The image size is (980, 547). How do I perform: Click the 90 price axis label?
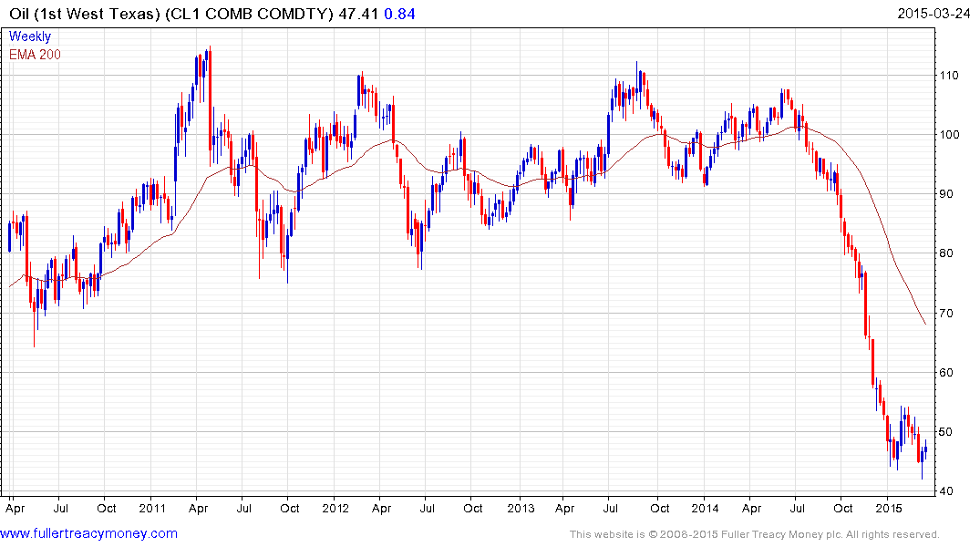point(945,194)
